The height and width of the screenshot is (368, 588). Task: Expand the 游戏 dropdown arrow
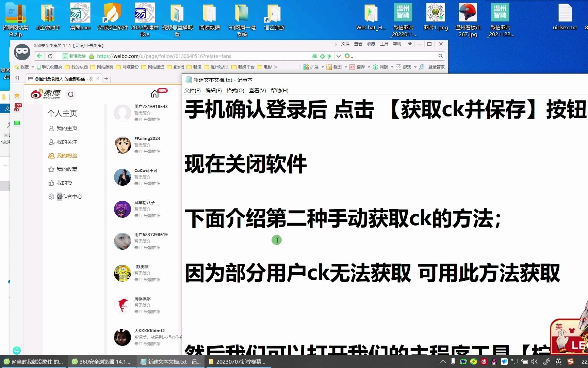[415, 67]
